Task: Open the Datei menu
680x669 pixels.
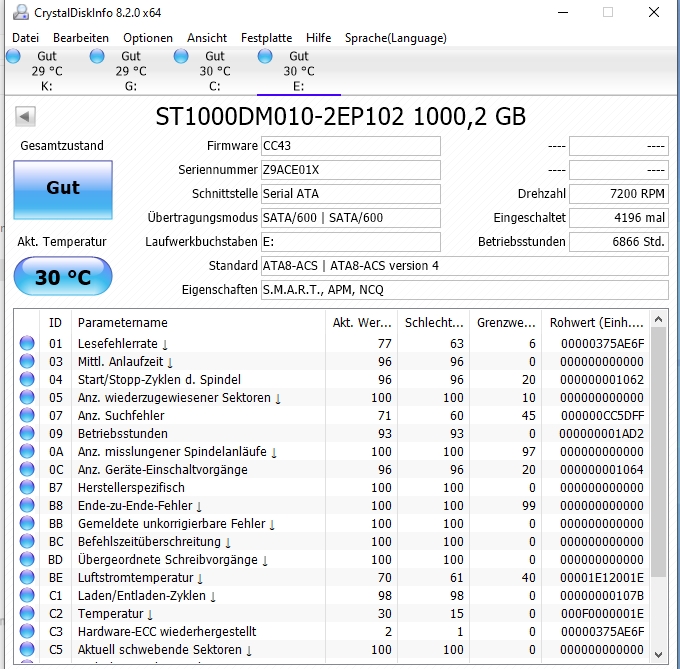Action: coord(25,38)
